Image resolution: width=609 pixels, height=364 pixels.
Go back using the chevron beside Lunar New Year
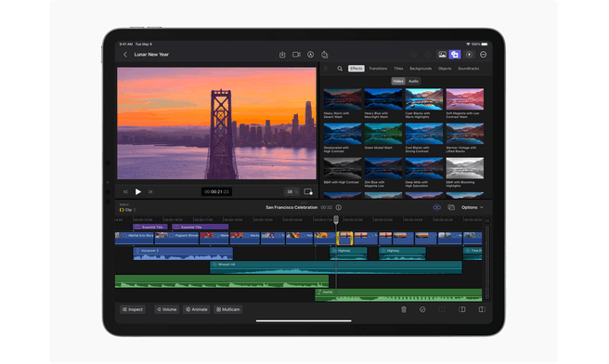(125, 55)
